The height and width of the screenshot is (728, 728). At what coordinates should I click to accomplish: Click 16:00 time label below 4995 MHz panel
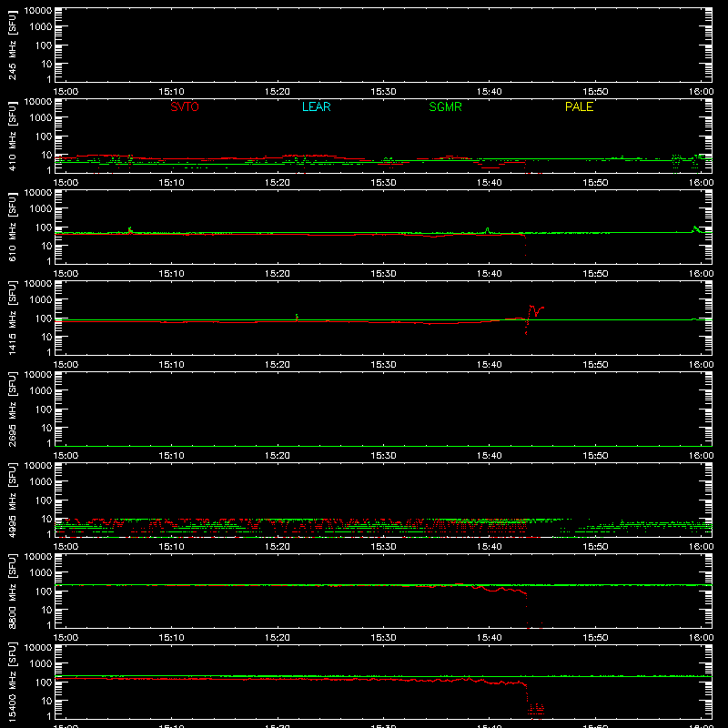click(x=701, y=547)
